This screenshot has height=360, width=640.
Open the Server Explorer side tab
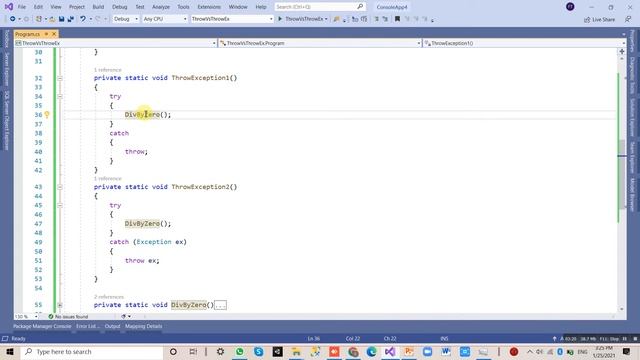tap(6, 69)
